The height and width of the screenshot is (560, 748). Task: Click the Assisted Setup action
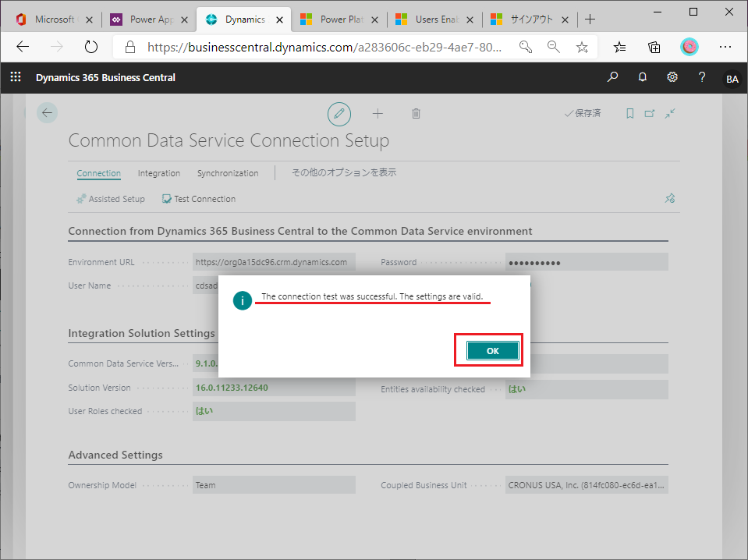111,199
